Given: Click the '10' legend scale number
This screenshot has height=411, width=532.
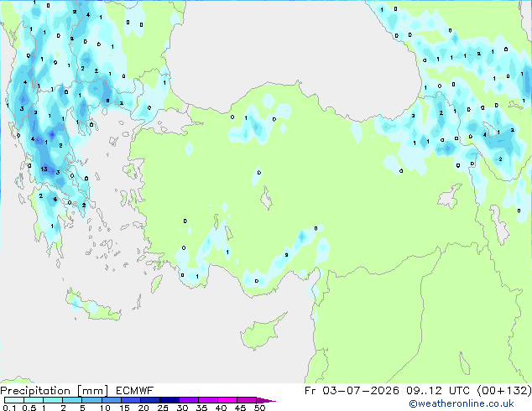Looking at the screenshot, I should (x=105, y=408).
